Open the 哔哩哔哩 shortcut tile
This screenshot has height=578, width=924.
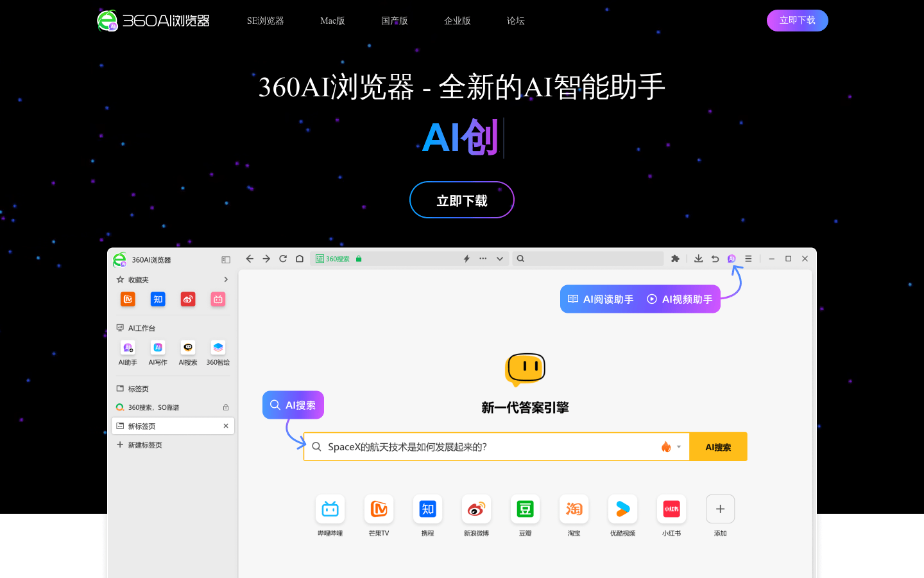click(330, 509)
